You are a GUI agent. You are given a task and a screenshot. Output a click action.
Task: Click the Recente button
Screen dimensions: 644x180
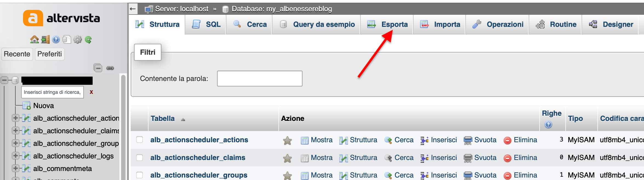click(17, 54)
